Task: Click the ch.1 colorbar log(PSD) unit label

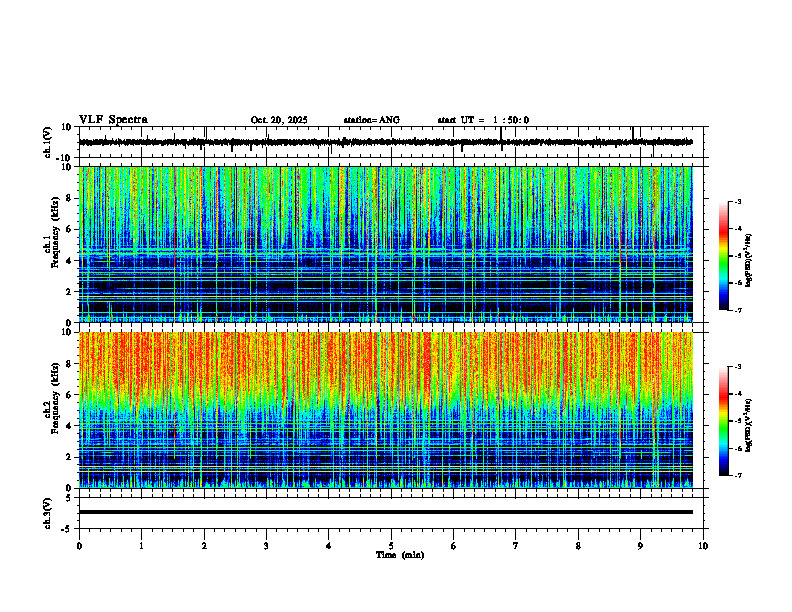Action: pos(749,261)
